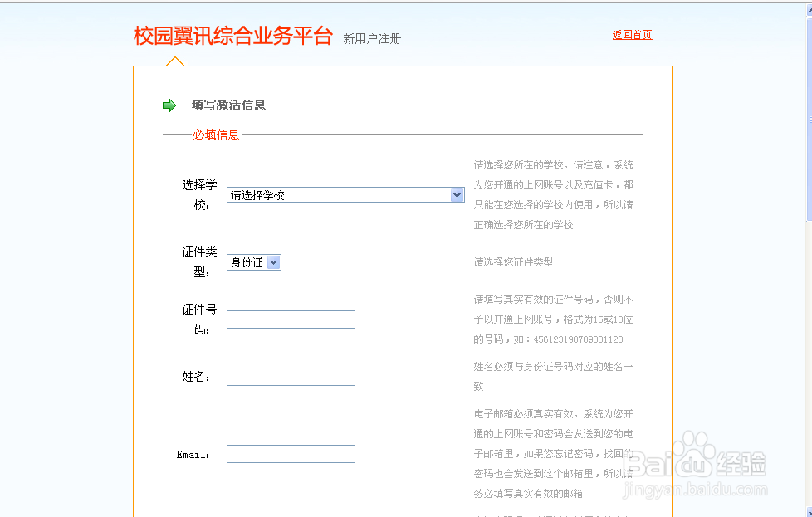This screenshot has width=812, height=517.
Task: Select the 姓名 name input field
Action: (x=291, y=376)
